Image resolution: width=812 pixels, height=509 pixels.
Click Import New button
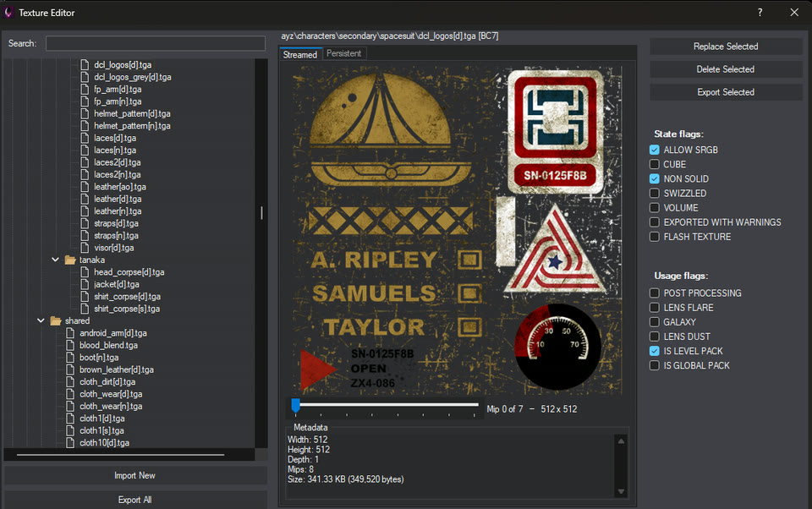[x=135, y=475]
